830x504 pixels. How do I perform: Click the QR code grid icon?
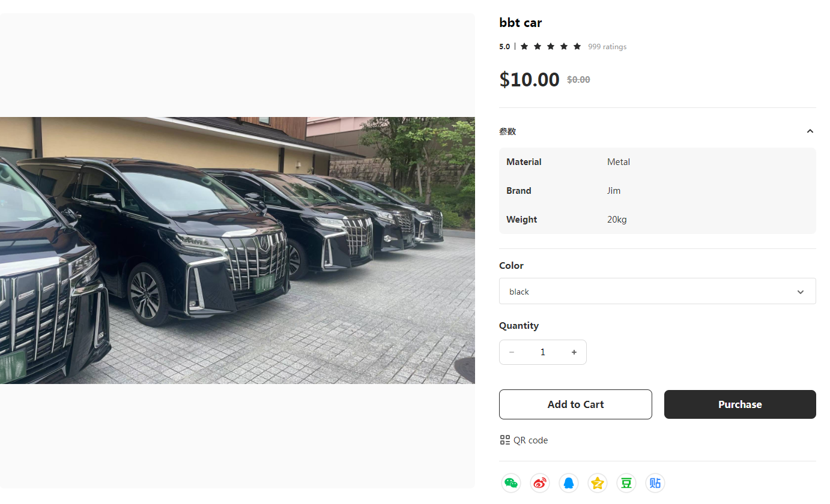[x=505, y=440]
